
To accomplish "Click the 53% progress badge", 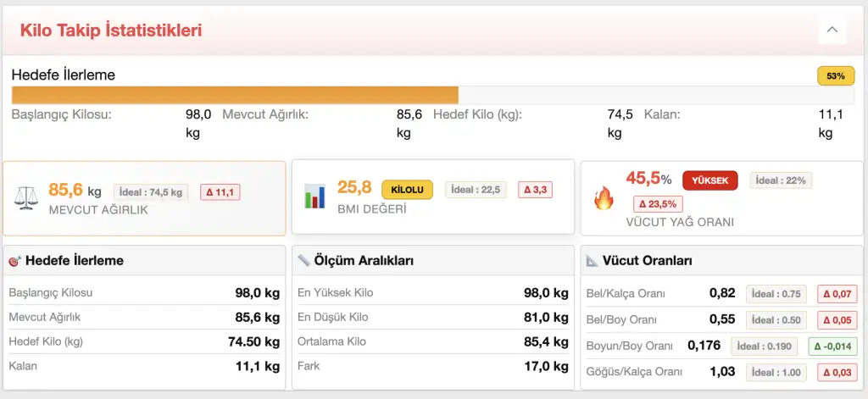I will [x=835, y=76].
